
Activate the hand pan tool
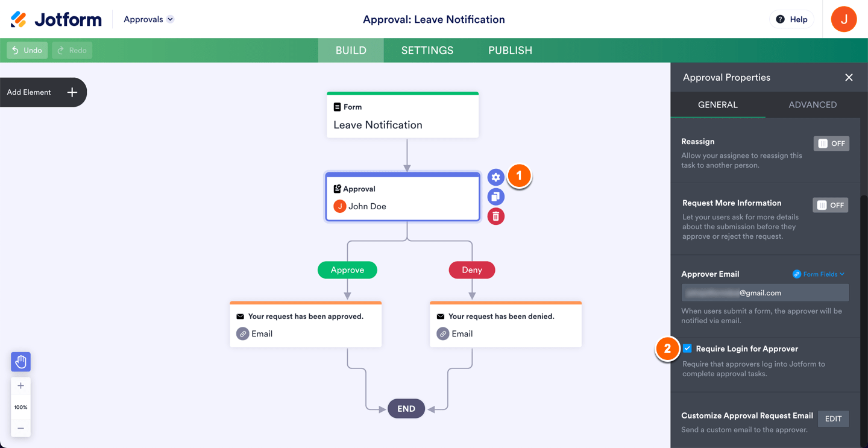20,362
